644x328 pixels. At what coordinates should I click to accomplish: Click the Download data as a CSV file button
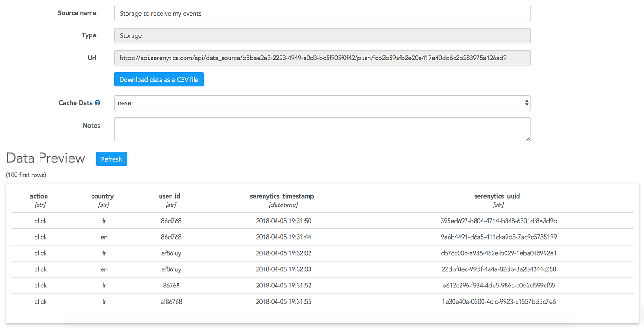159,79
